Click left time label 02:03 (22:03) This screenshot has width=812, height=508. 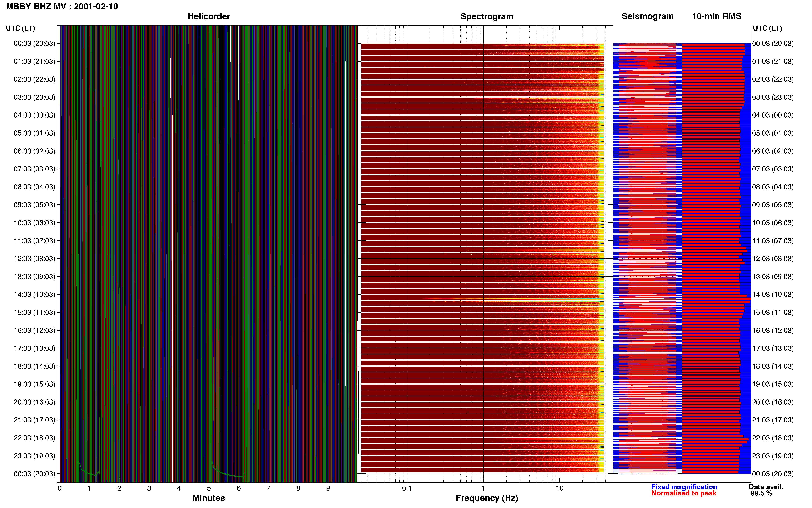(x=34, y=79)
